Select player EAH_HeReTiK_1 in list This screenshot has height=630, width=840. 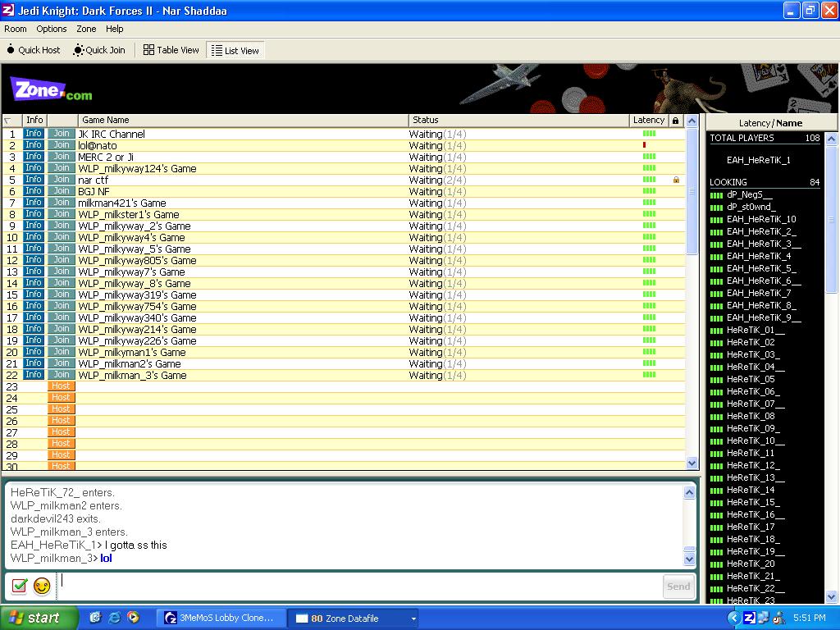click(758, 160)
